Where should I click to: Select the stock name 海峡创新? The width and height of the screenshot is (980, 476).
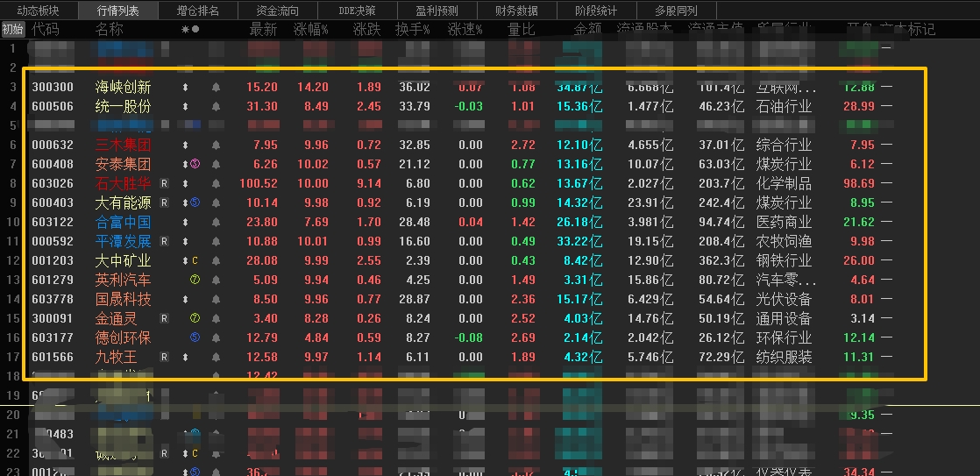(123, 88)
